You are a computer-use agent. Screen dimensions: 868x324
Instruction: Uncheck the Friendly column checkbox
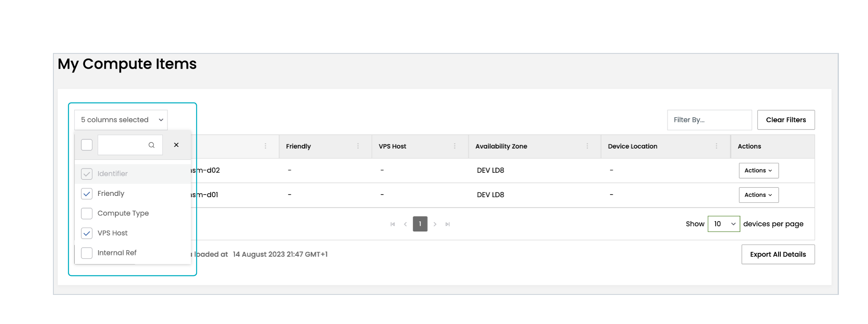coord(87,194)
